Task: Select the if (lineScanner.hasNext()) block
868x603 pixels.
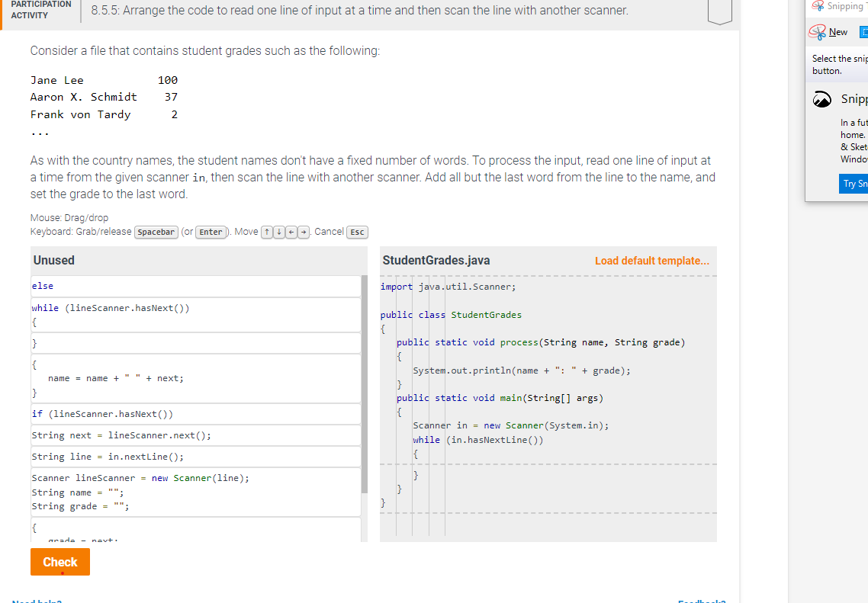Action: (x=196, y=414)
